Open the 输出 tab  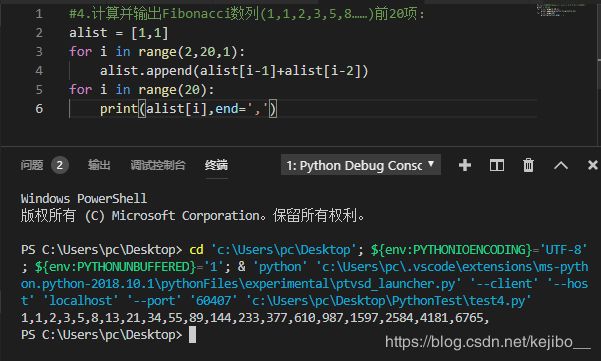point(99,165)
